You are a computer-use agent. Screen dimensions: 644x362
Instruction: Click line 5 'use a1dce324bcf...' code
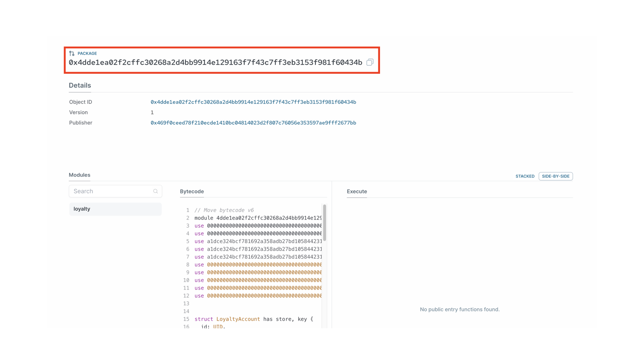pyautogui.click(x=258, y=241)
